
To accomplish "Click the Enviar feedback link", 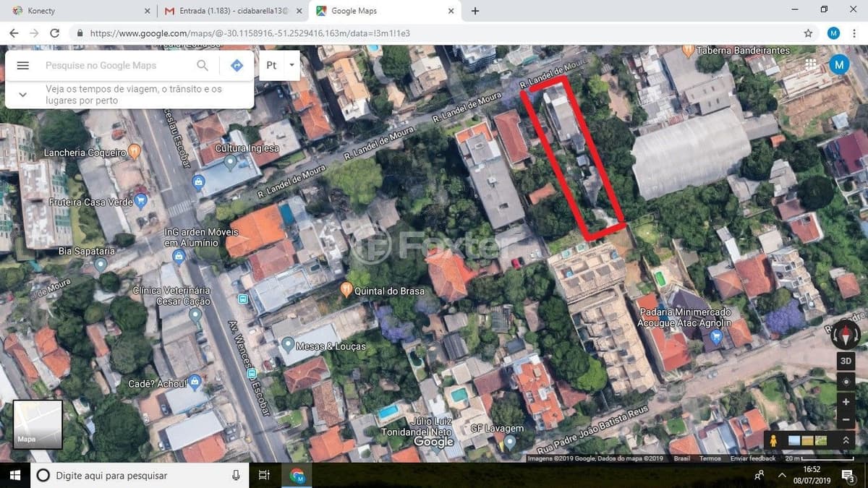I will (x=753, y=458).
